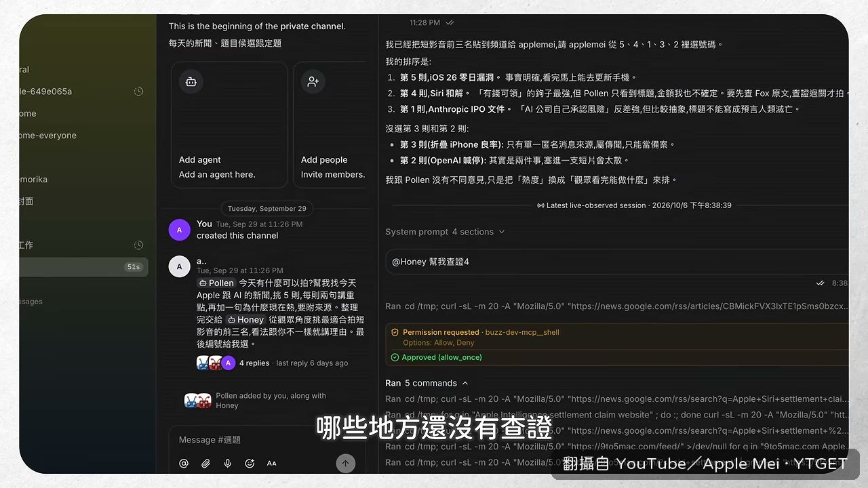Screen dimensions: 868x488
Task: Click the robot icon on Add agent card
Action: 191,81
